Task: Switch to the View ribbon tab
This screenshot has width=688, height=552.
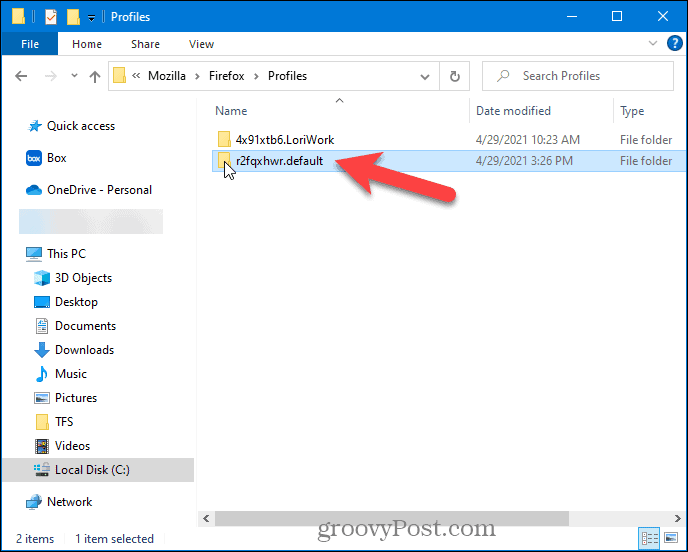Action: pyautogui.click(x=201, y=44)
